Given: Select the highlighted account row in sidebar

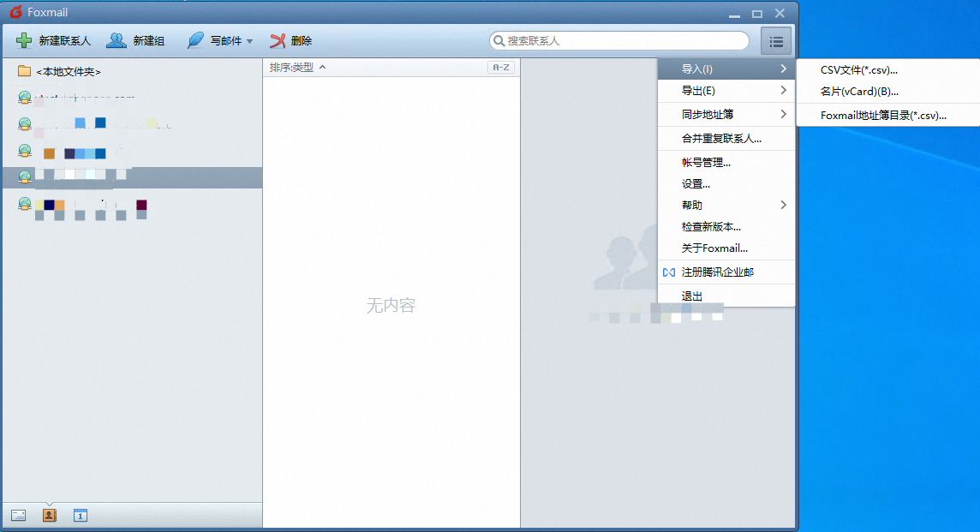Looking at the screenshot, I should point(132,177).
